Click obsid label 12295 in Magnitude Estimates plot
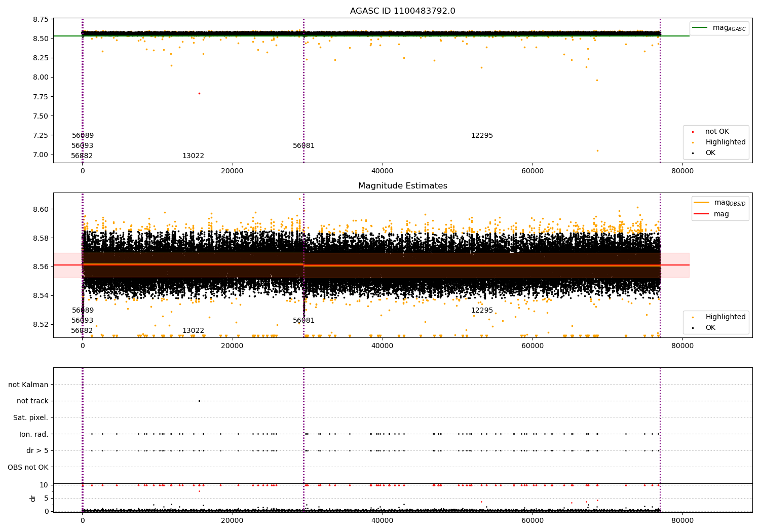Image resolution: width=760 pixels, height=532 pixels. click(482, 311)
